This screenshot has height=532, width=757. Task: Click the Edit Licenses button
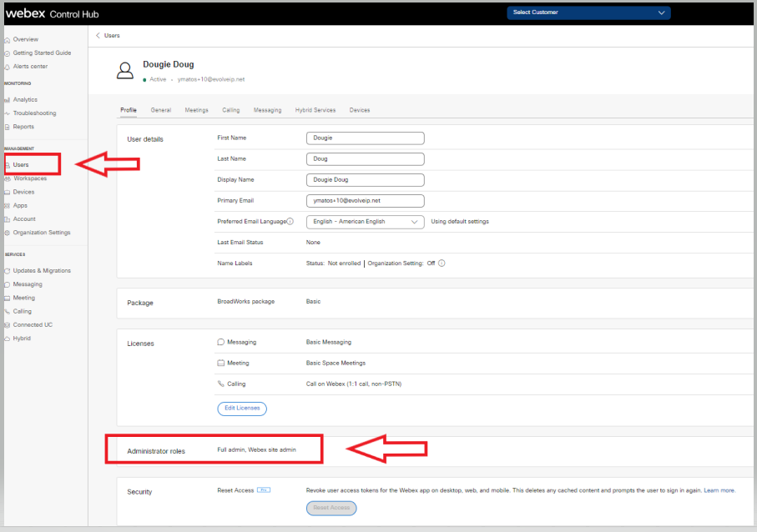point(241,409)
